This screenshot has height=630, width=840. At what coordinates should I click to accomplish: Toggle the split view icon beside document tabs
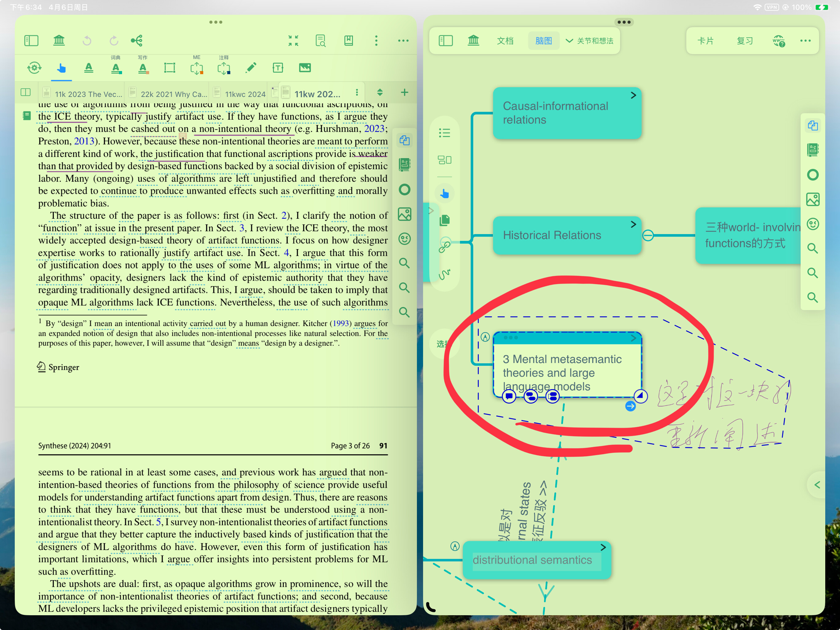(x=26, y=92)
